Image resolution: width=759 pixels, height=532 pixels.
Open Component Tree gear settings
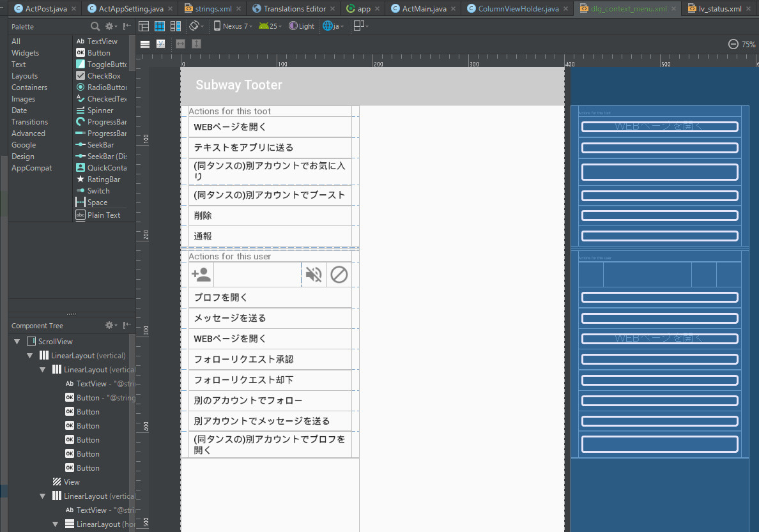[111, 325]
